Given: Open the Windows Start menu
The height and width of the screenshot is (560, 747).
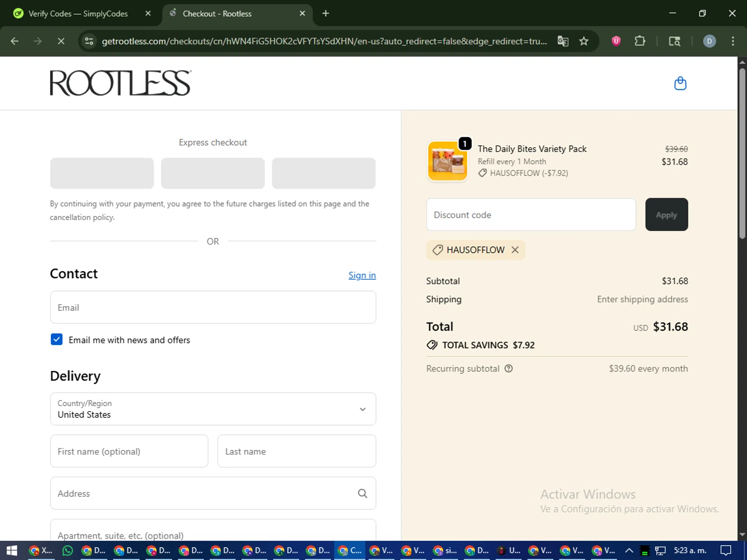Looking at the screenshot, I should click(x=12, y=550).
